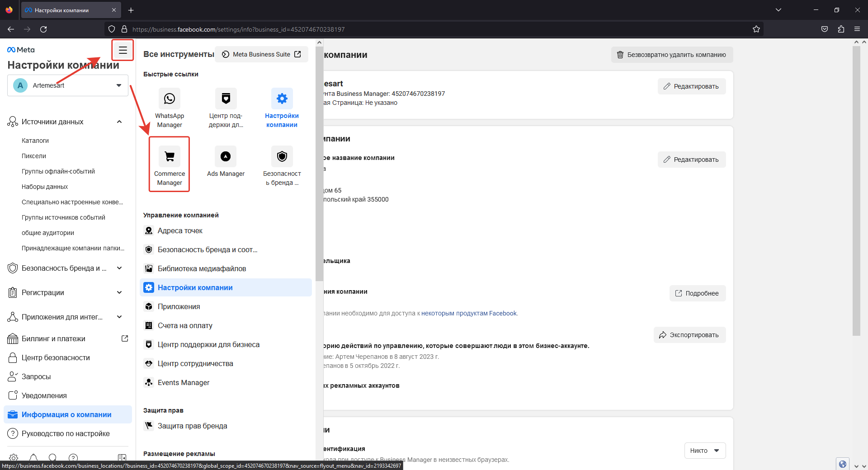Open Запросы in sidebar
Image resolution: width=868 pixels, height=470 pixels.
click(68, 376)
